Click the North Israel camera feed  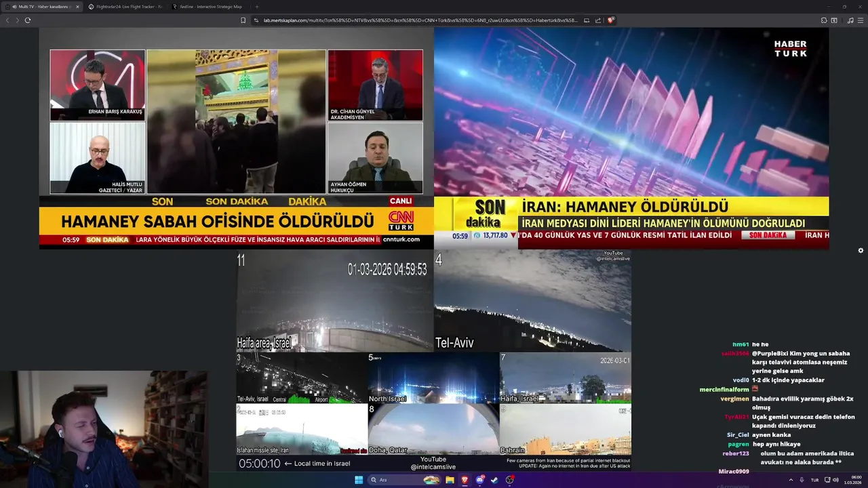point(433,378)
